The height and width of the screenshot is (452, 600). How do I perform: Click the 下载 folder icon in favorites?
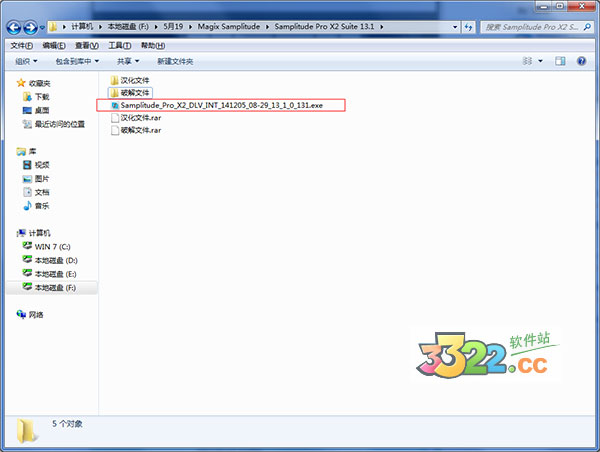(27, 96)
